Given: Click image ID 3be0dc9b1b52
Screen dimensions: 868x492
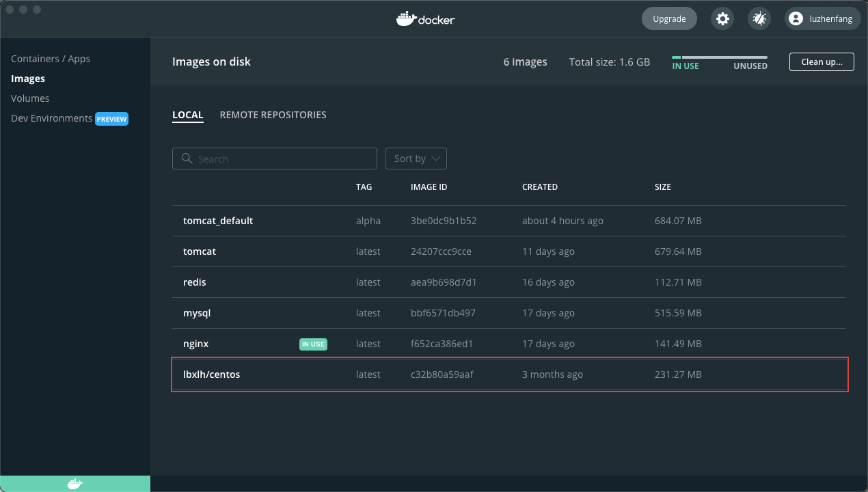Looking at the screenshot, I should coord(444,221).
